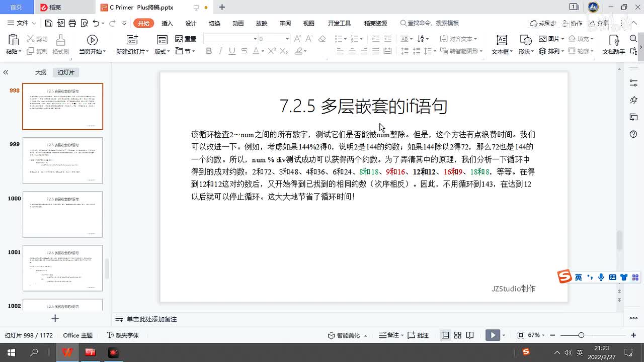Click the Cut scissors button
The width and height of the screenshot is (644, 362).
click(x=37, y=39)
